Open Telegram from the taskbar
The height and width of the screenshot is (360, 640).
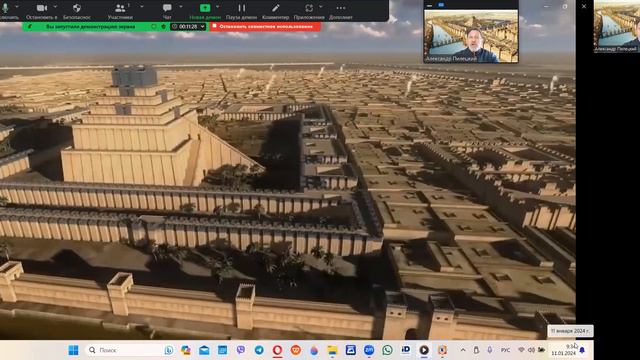click(259, 350)
